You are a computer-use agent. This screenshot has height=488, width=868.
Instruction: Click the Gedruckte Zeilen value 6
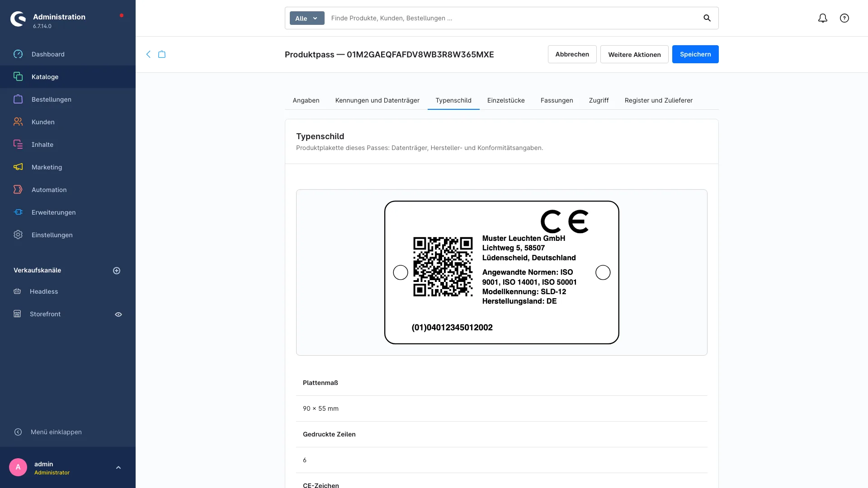[305, 460]
